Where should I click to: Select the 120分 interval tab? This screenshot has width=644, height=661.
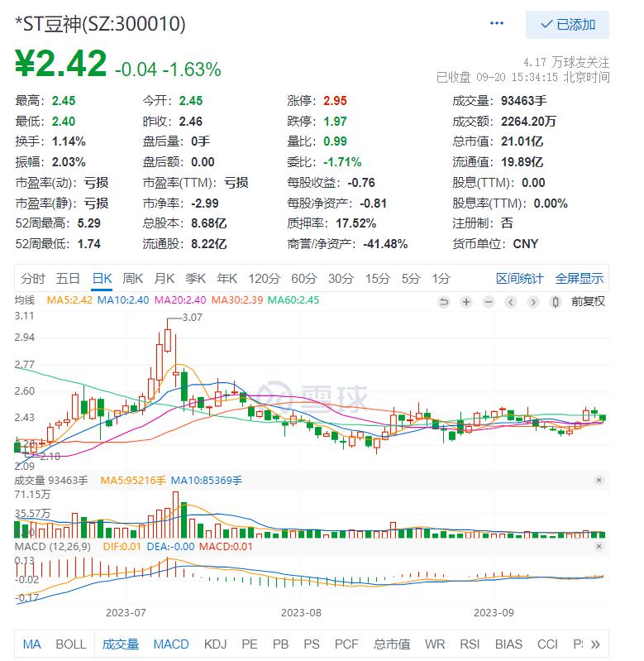264,279
